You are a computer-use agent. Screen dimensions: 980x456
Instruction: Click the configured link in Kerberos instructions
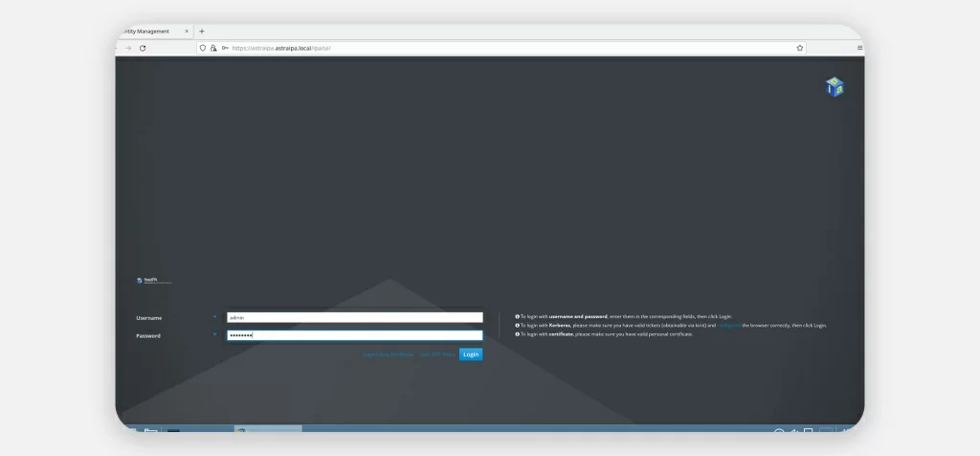(729, 326)
